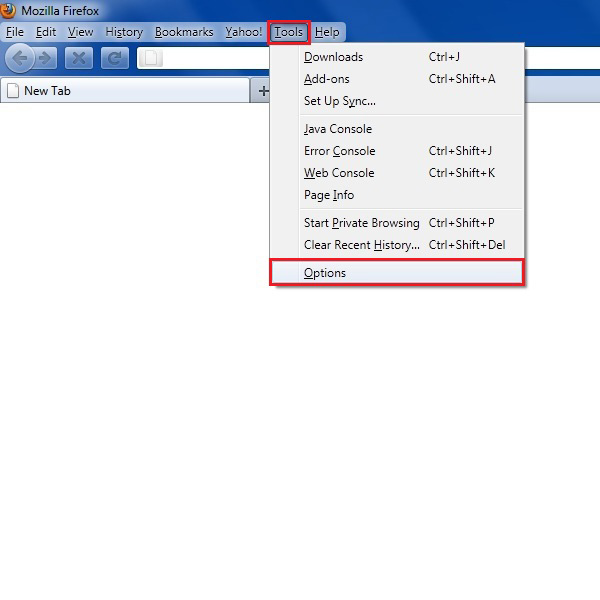Viewport: 600px width, 600px height.
Task: Choose Set Up Sync... entry
Action: point(397,101)
